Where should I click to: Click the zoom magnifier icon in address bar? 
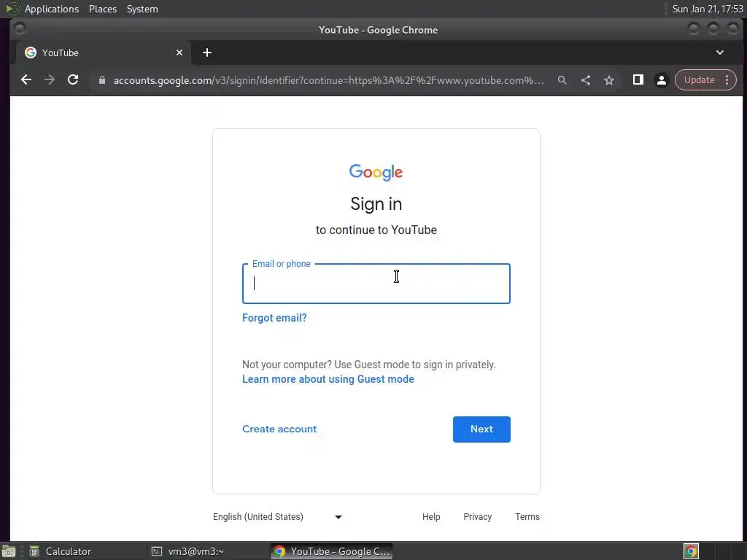point(562,80)
